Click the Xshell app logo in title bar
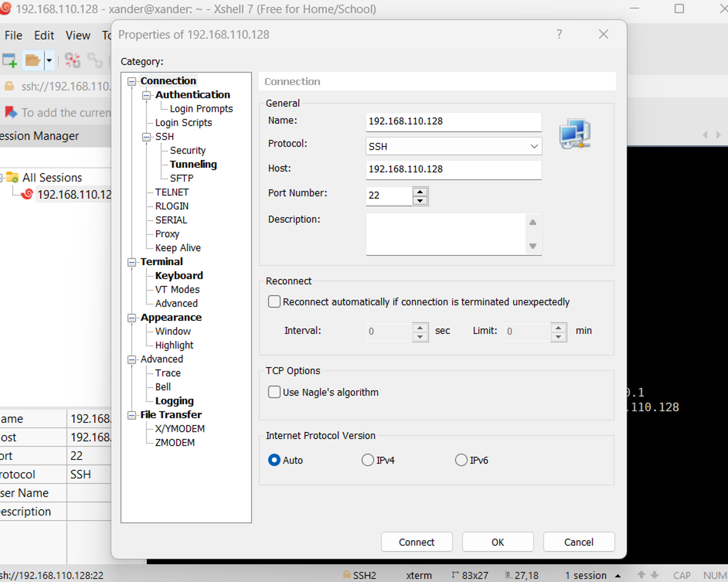The width and height of the screenshot is (728, 582). click(5, 8)
